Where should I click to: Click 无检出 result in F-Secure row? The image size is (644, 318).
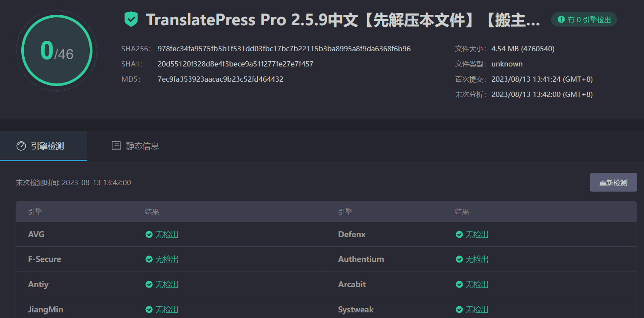(x=167, y=259)
